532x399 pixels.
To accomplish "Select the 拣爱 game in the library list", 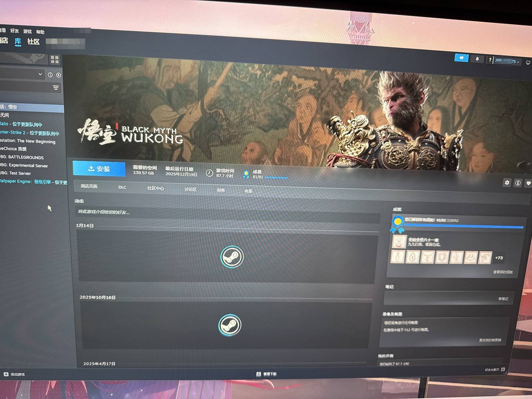I will click(13, 149).
